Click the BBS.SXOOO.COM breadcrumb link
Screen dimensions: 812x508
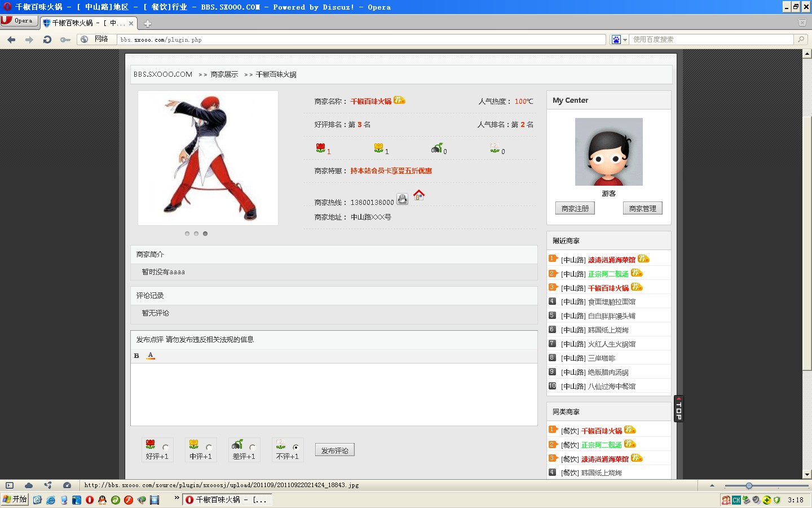click(x=163, y=75)
